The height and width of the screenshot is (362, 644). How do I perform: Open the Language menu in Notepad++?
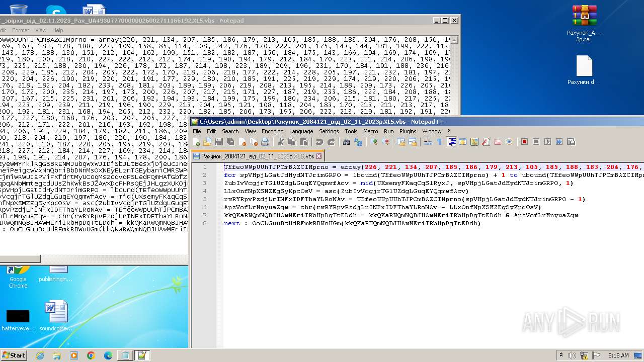tap(301, 131)
